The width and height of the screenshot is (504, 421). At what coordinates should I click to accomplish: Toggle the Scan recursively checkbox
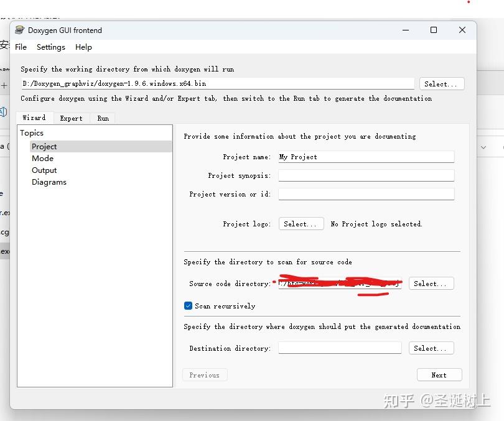point(188,306)
